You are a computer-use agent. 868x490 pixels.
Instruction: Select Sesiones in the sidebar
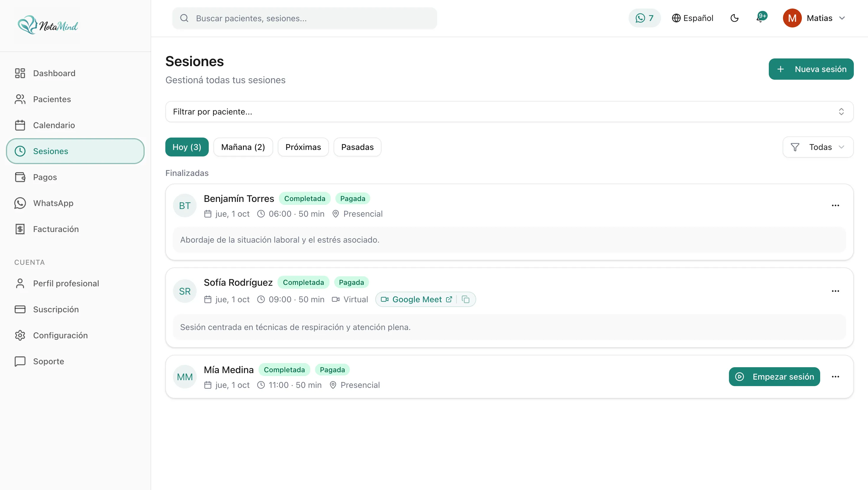click(x=75, y=151)
